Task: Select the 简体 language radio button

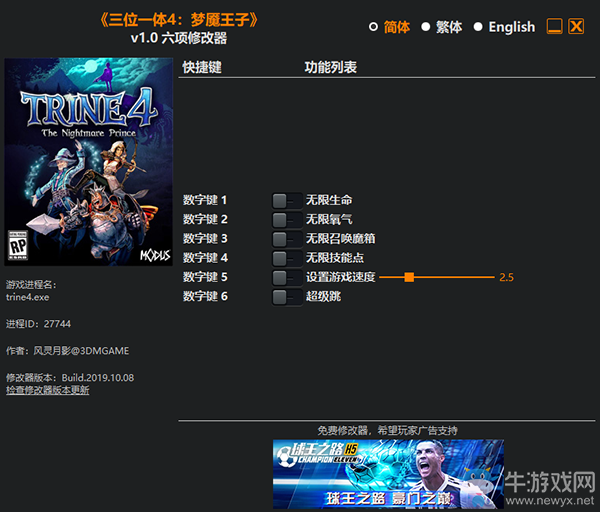Action: (x=373, y=27)
